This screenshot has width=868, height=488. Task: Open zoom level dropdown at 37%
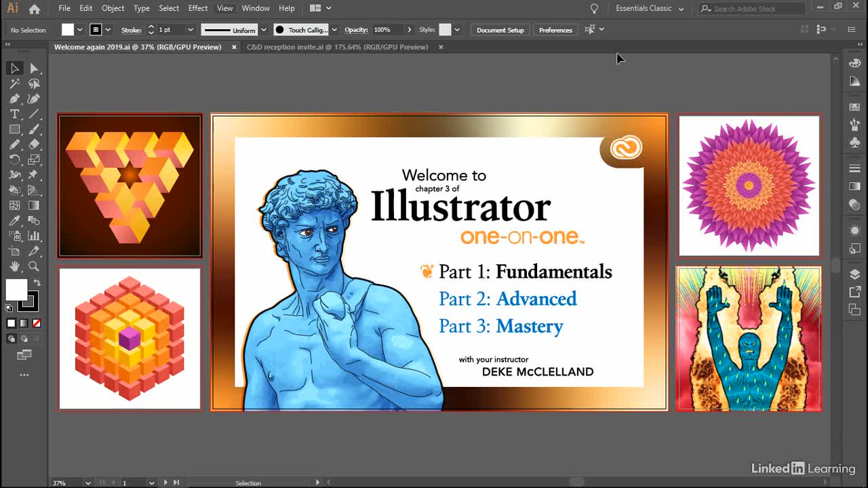tap(88, 483)
